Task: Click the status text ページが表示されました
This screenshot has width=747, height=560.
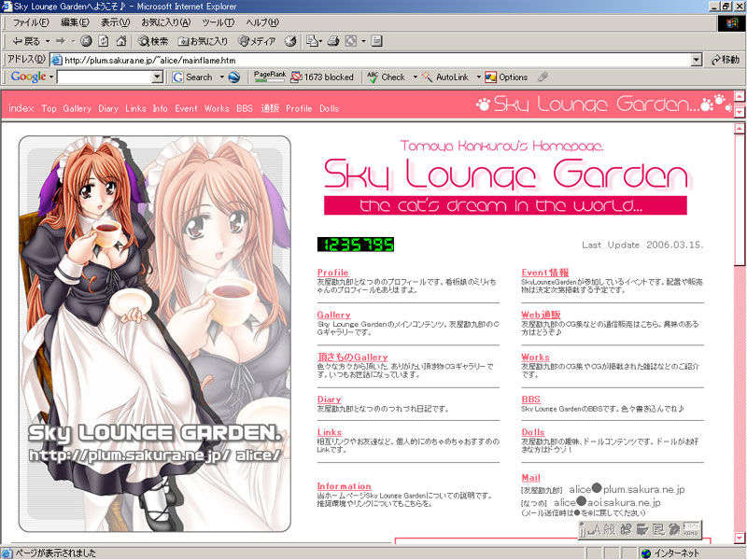Action: 55,553
